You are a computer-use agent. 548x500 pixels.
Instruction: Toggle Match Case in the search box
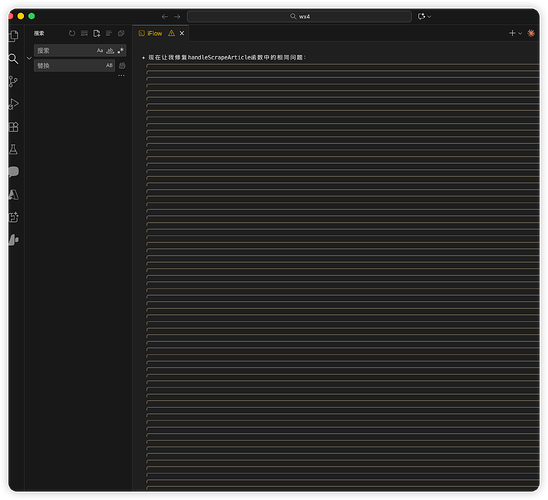tap(100, 51)
